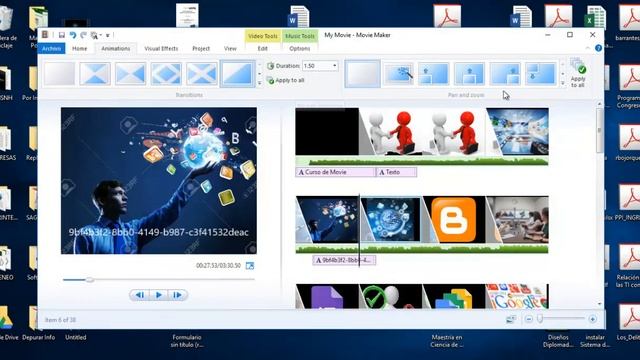View preview in full screen
640x360 pixels.
[250, 266]
